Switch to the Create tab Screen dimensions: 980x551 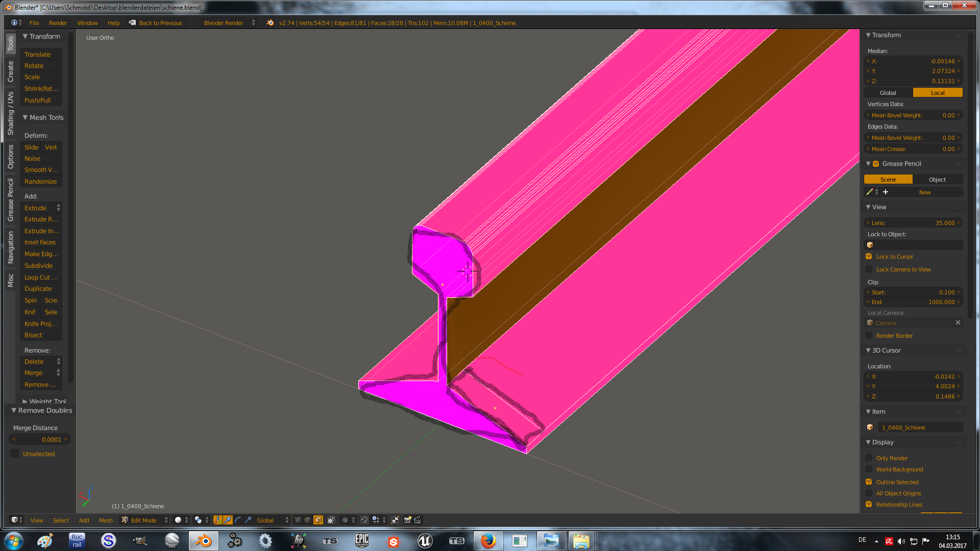click(10, 71)
